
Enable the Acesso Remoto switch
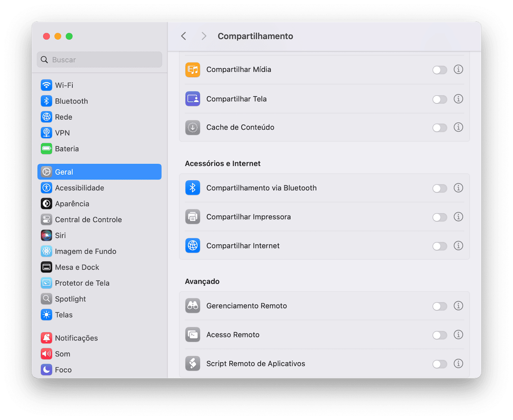(x=440, y=335)
